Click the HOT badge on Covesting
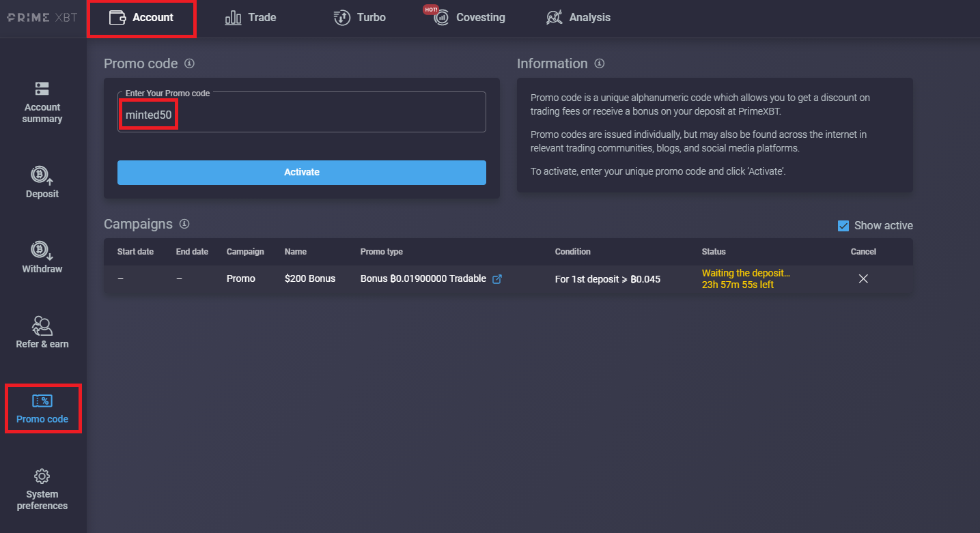This screenshot has height=533, width=980. (431, 10)
